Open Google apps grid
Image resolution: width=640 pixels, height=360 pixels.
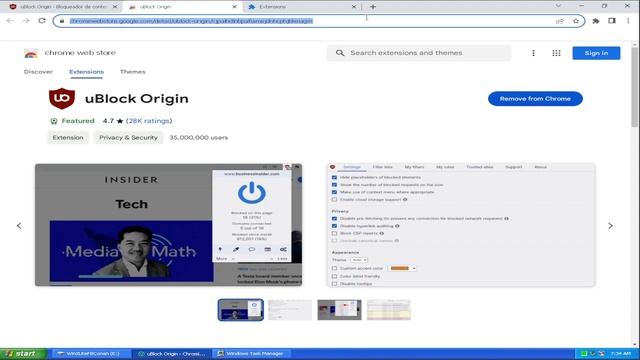coord(556,53)
